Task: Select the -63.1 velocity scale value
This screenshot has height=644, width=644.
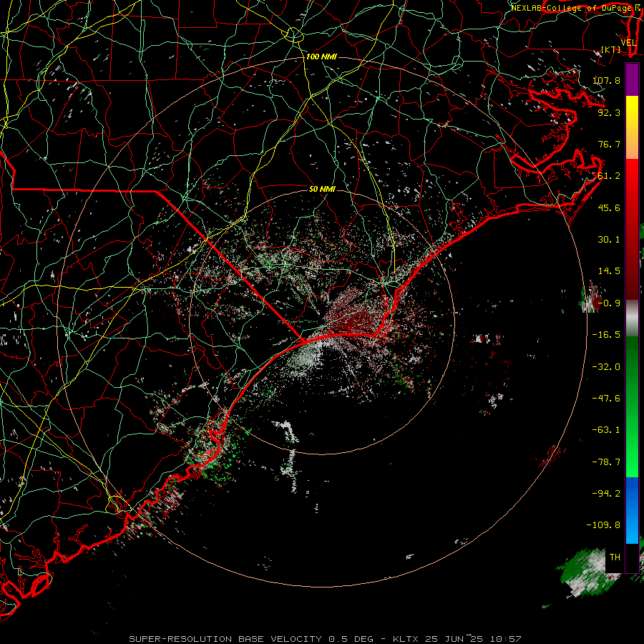Action: [x=606, y=430]
